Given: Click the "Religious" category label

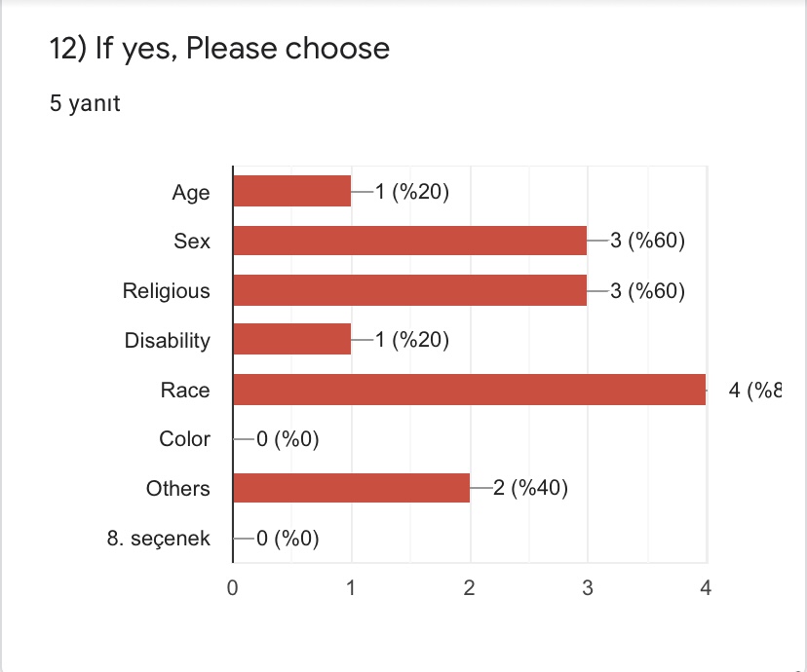Looking at the screenshot, I should click(166, 290).
